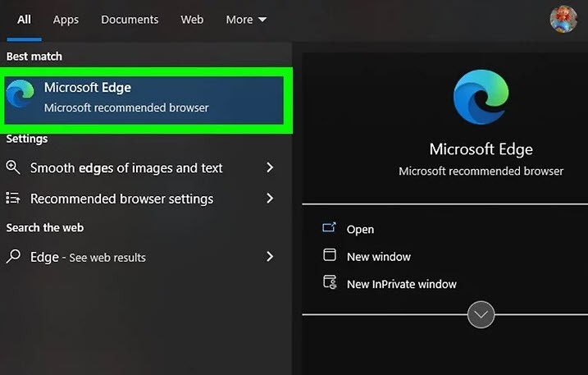588x375 pixels.
Task: Open the Microsoft Edge best match result
Action: tap(144, 100)
